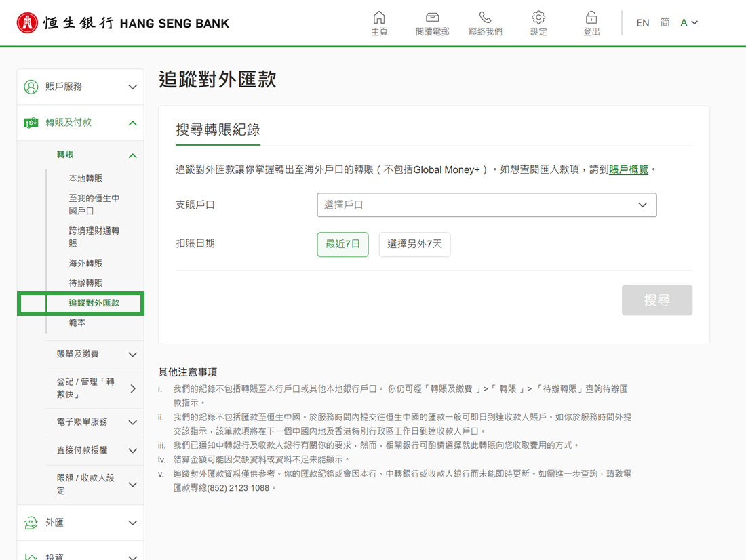746x560 pixels.
Task: Switch language to EN
Action: coord(642,23)
